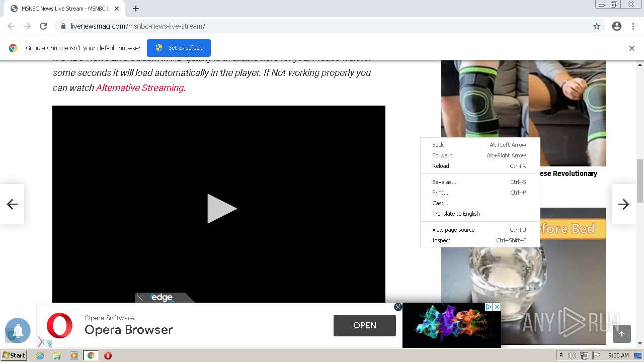Click the volume speaker tray icon
Viewport: 644px width, 362px height.
tap(572, 355)
